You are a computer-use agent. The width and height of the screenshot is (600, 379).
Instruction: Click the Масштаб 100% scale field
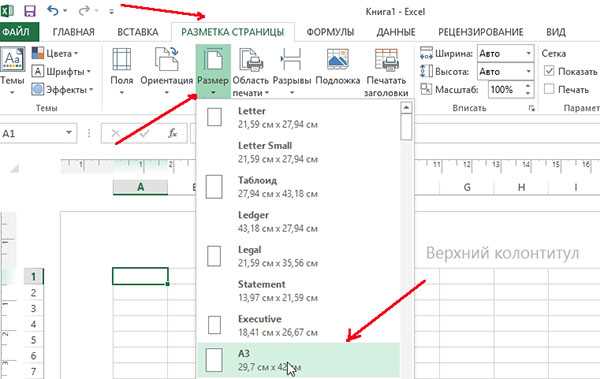(505, 90)
